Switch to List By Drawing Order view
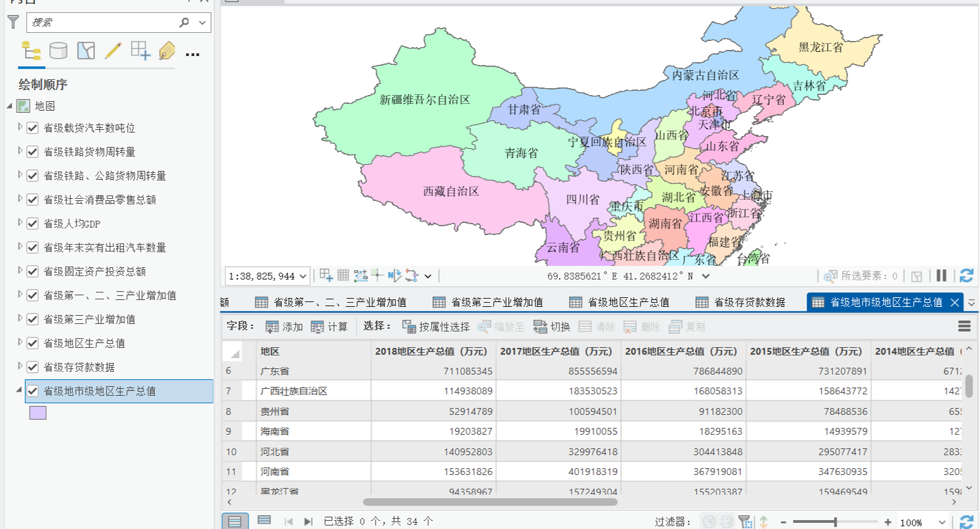 (31, 51)
